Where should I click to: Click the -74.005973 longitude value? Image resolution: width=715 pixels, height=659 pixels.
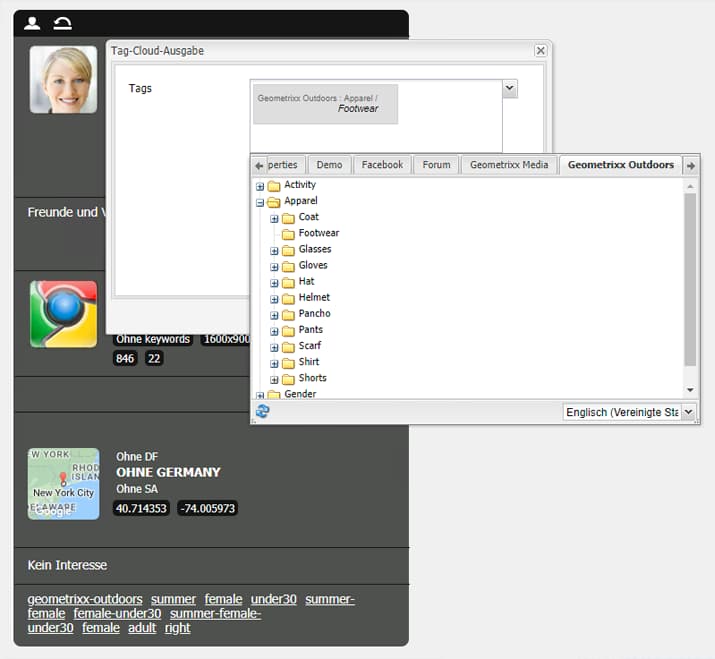[207, 508]
